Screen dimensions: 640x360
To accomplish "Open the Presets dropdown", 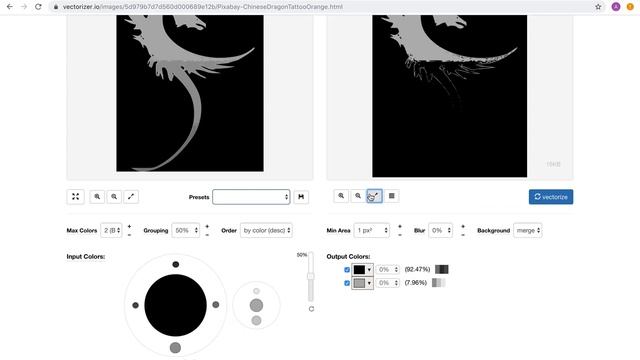I will click(251, 197).
